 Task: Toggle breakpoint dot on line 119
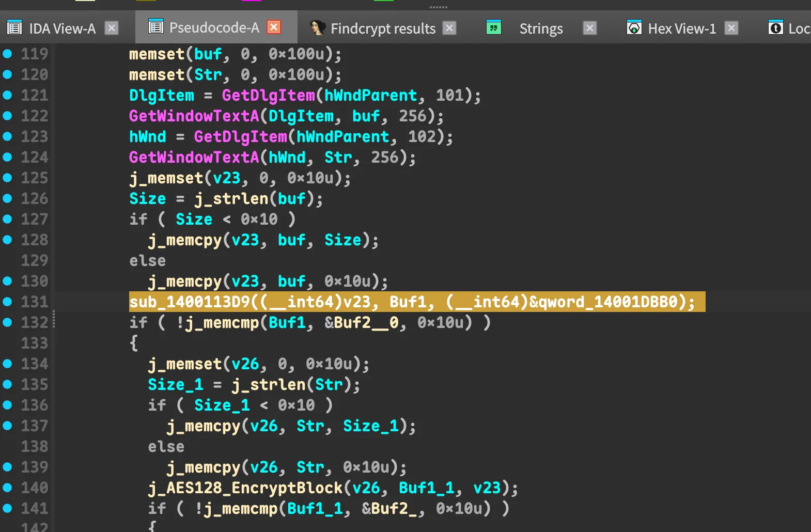coord(8,54)
